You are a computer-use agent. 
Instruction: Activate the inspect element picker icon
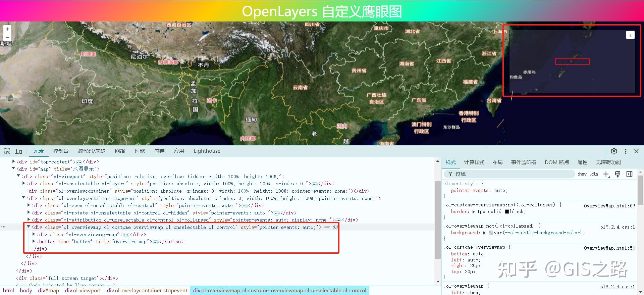click(7, 151)
